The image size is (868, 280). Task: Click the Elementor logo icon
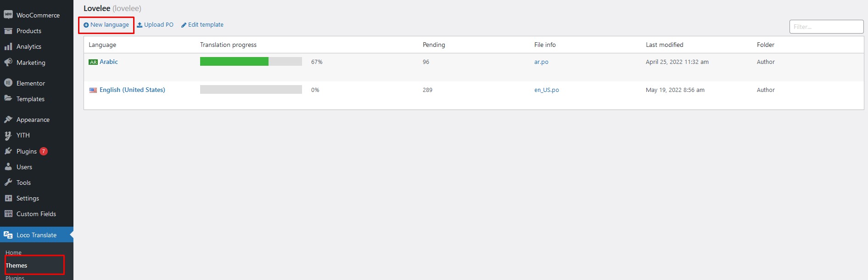pyautogui.click(x=8, y=83)
